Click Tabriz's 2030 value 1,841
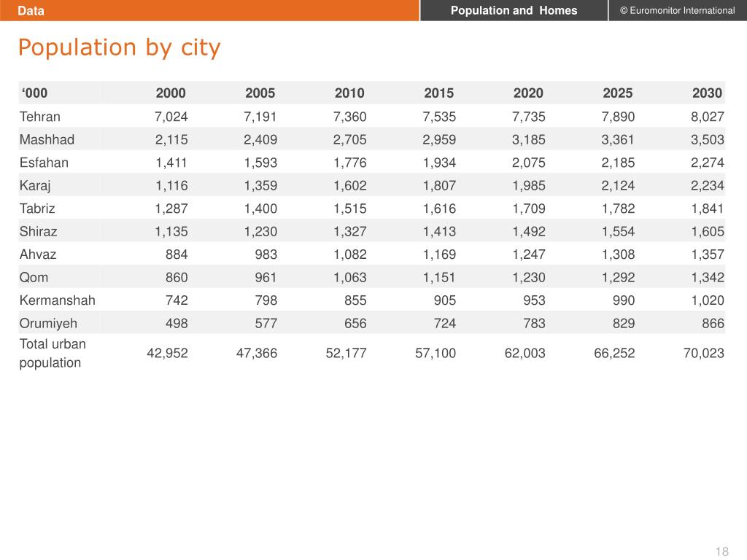The height and width of the screenshot is (560, 747). click(x=708, y=209)
